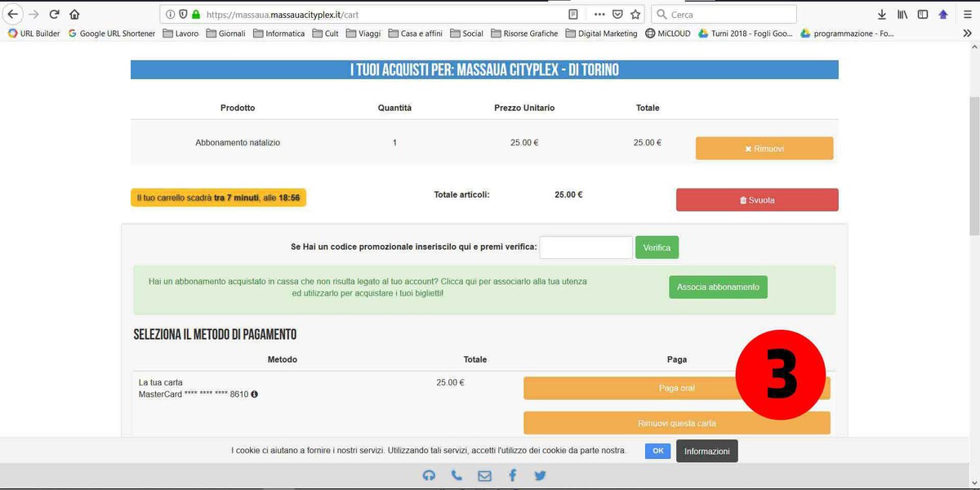Open the Turni 2018 Google Sheets bookmark
Image resolution: width=980 pixels, height=490 pixels.
(x=745, y=33)
